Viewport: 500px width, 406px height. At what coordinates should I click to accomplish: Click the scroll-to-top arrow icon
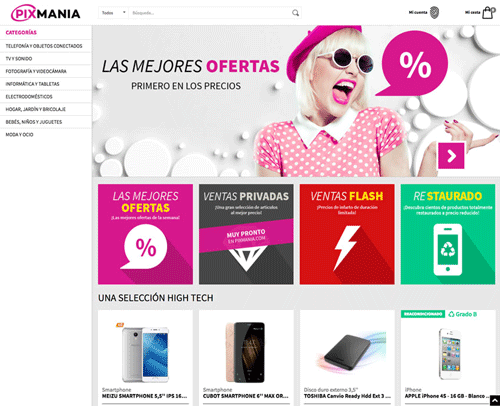pos(495,400)
